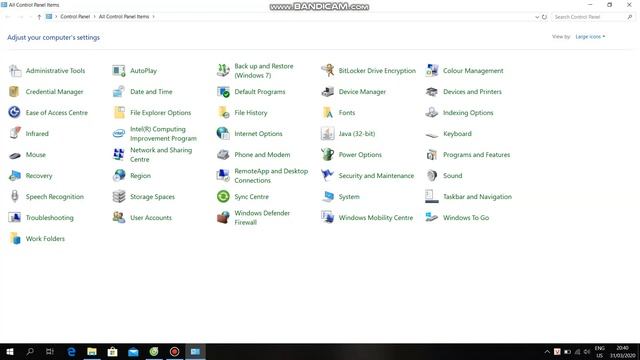Open the Colour Management icon
This screenshot has height=360, width=640.
[432, 71]
